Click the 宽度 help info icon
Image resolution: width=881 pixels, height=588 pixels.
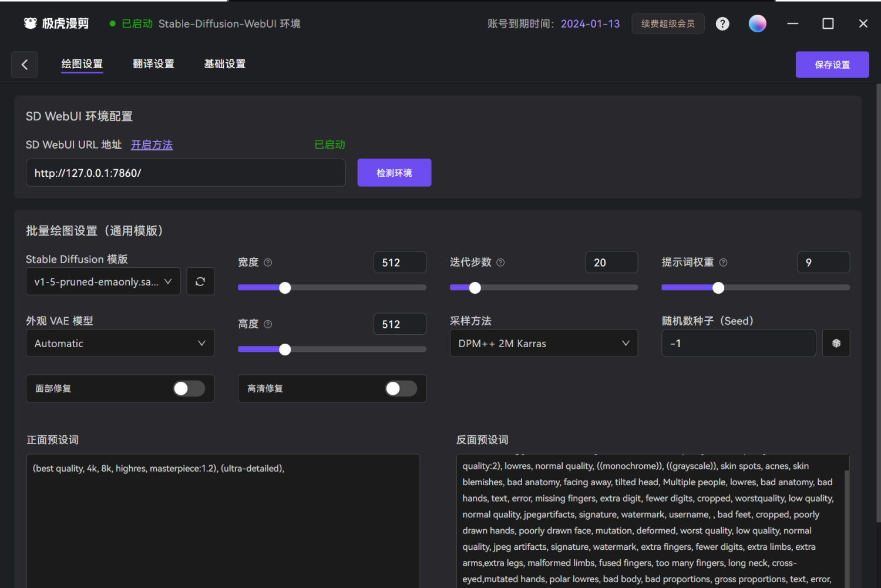point(268,263)
